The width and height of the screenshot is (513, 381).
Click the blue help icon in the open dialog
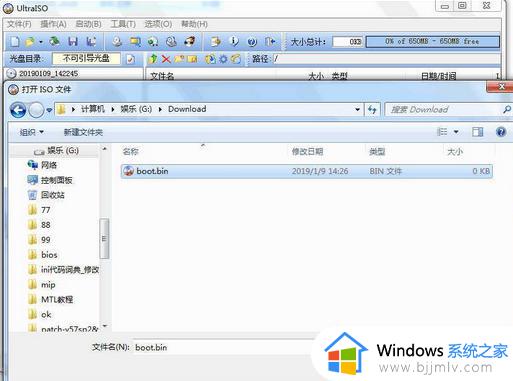[501, 132]
